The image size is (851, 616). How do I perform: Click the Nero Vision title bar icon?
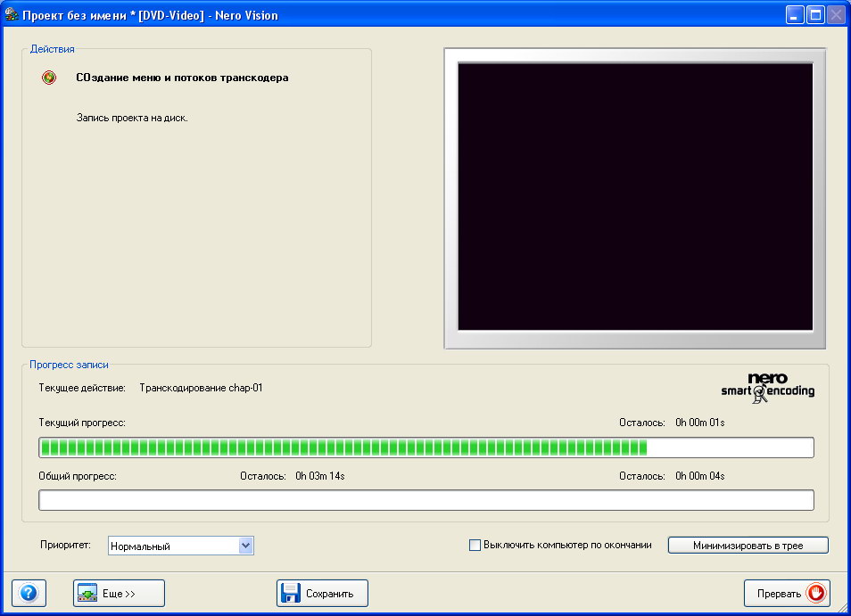(x=11, y=14)
